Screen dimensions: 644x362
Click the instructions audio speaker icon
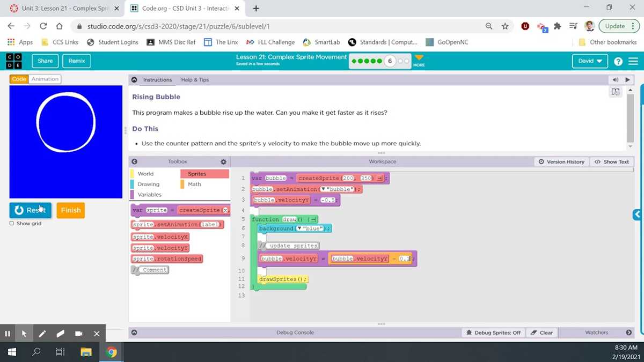pyautogui.click(x=616, y=80)
